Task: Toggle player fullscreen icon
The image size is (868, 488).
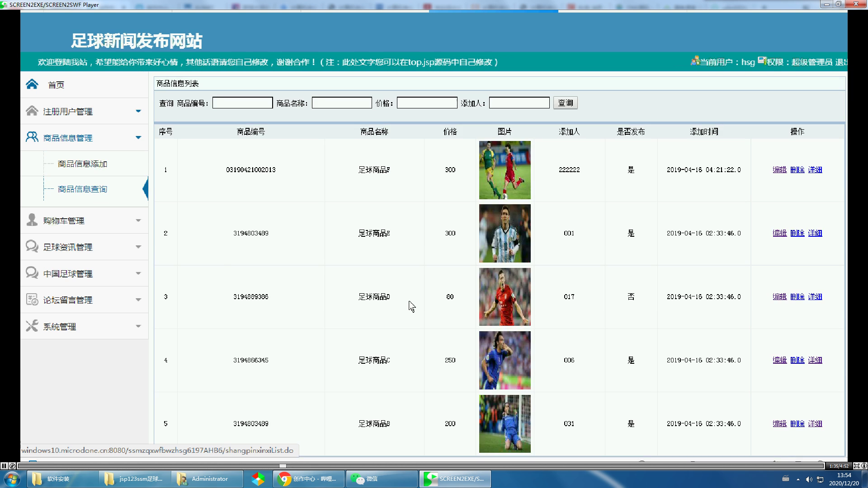Action: (856, 466)
